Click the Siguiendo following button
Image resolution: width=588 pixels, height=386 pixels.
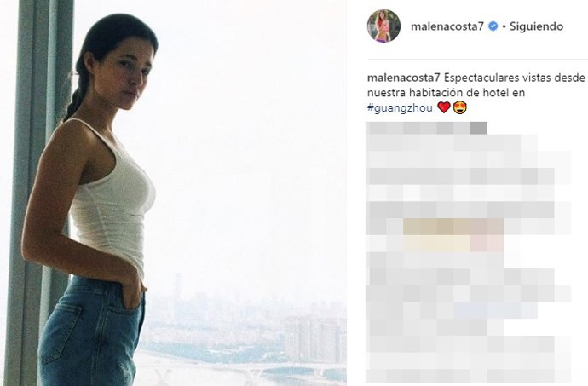[x=536, y=26]
